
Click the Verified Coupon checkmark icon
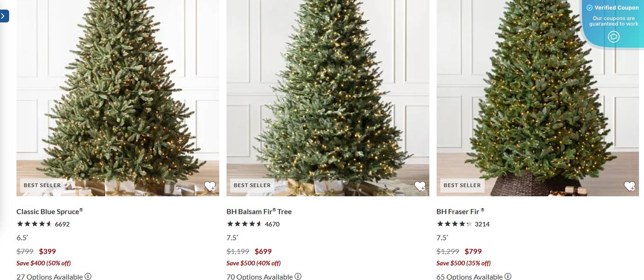(590, 8)
